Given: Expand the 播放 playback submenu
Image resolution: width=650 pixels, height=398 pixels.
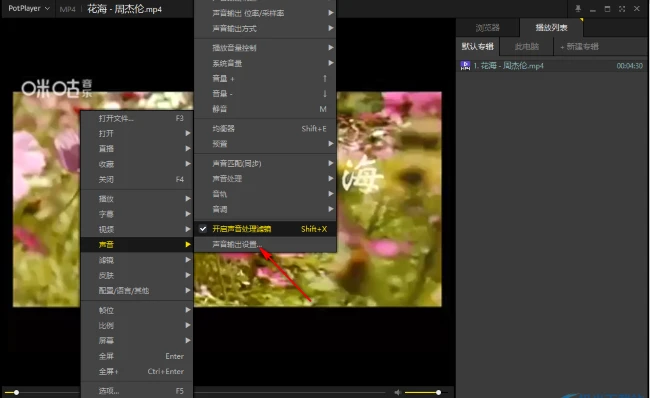Looking at the screenshot, I should 137,199.
